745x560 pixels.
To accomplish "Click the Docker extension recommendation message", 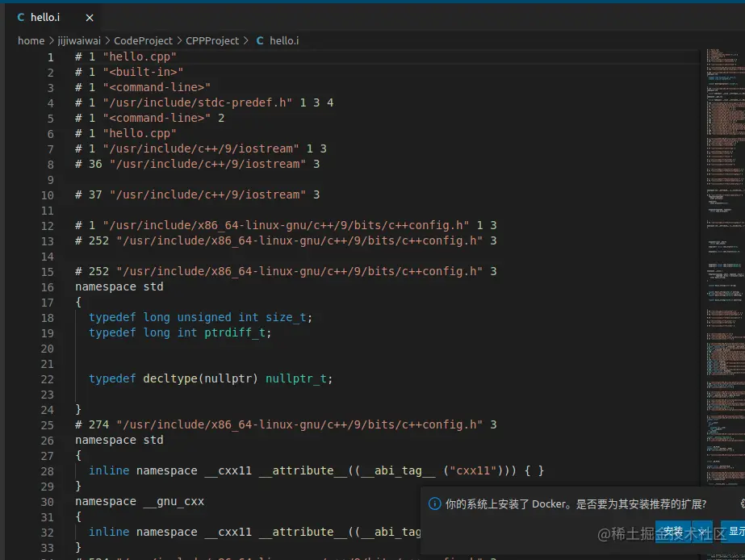I will pos(575,504).
